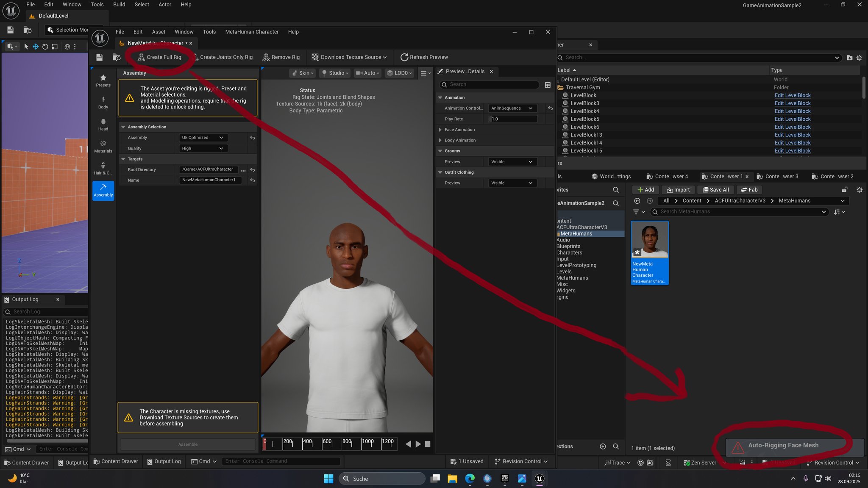Viewport: 868px width, 488px height.
Task: Browse to asset in Content Browser icon
Action: [x=117, y=57]
